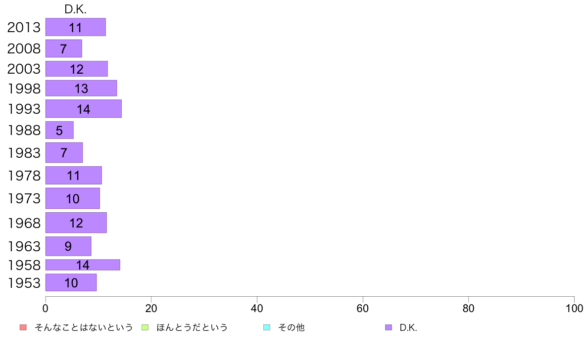Screen dimensions: 588x364
Task: Click the 1968 bar showing 12
Action: pos(76,223)
